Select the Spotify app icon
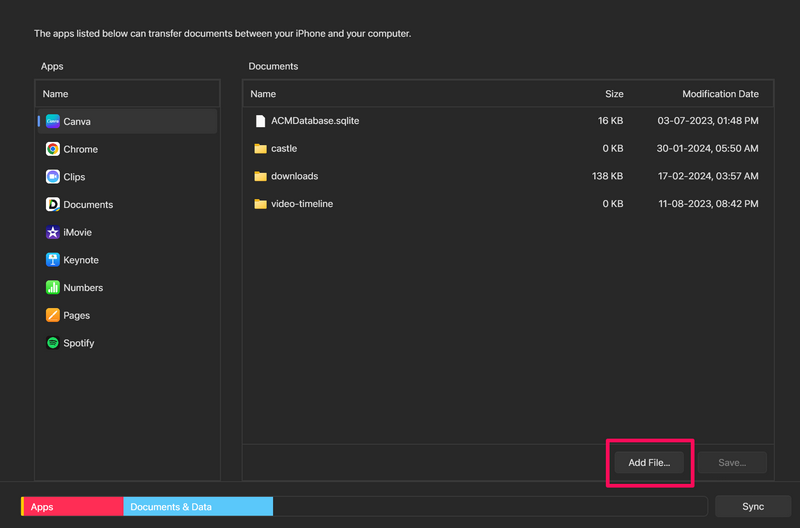The image size is (800, 528). point(53,343)
